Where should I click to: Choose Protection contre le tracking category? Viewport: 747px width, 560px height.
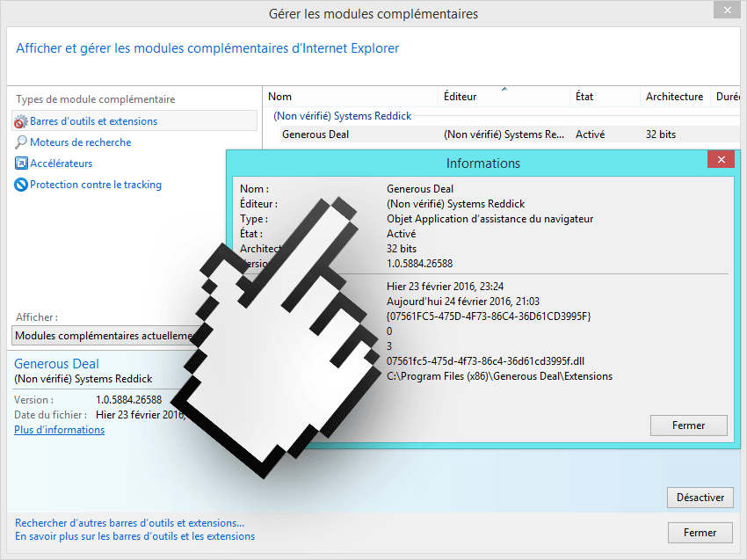[x=96, y=185]
